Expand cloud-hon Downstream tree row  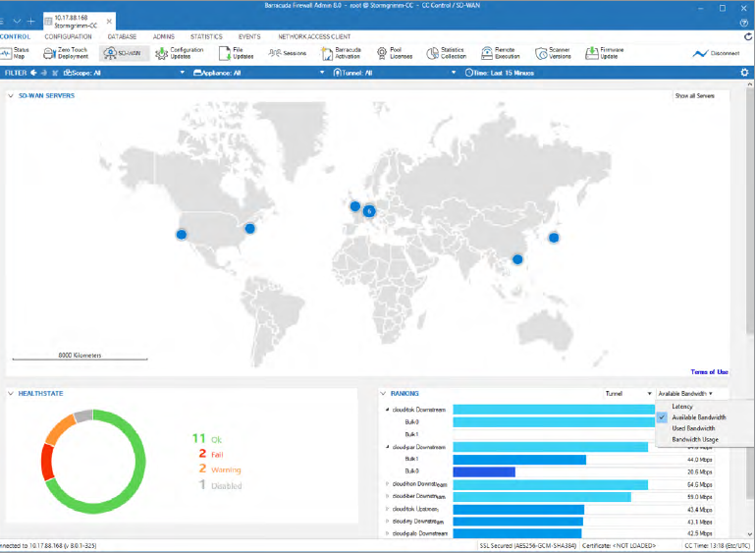pyautogui.click(x=387, y=483)
